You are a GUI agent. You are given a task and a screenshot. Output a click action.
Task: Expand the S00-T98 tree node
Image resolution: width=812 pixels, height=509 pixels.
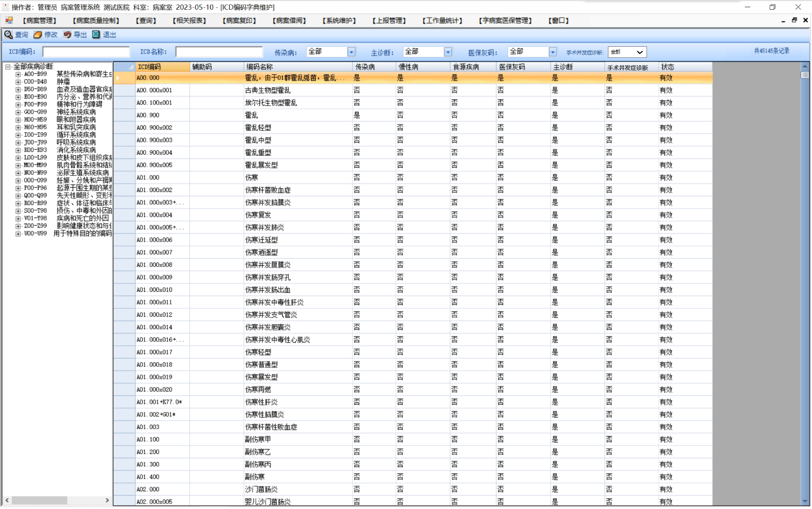(18, 211)
